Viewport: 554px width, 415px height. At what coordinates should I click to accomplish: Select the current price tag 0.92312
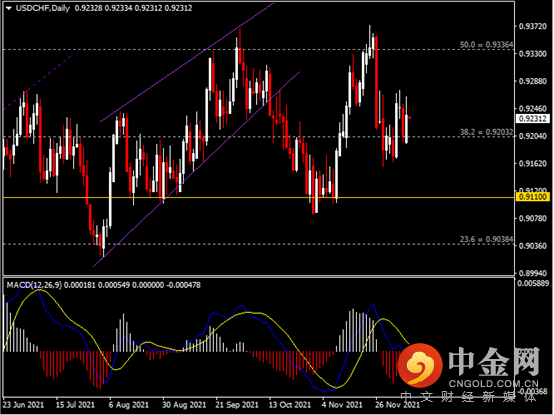coord(533,119)
